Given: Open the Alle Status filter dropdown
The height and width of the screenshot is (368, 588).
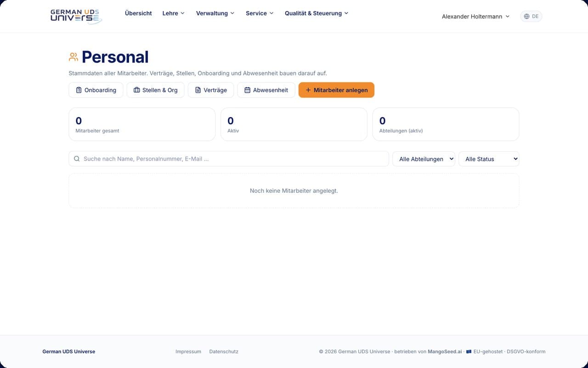Looking at the screenshot, I should [489, 159].
